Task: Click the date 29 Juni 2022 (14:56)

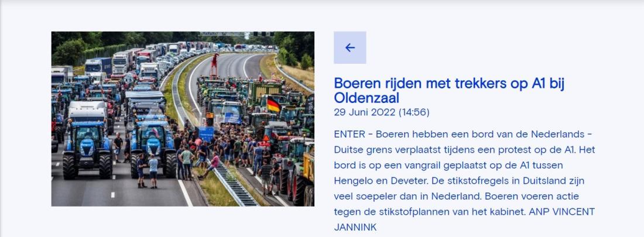Action: 382,112
